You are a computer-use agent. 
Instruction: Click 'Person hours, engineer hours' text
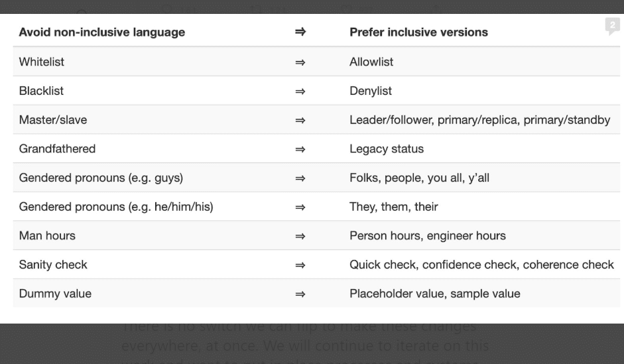(x=428, y=236)
